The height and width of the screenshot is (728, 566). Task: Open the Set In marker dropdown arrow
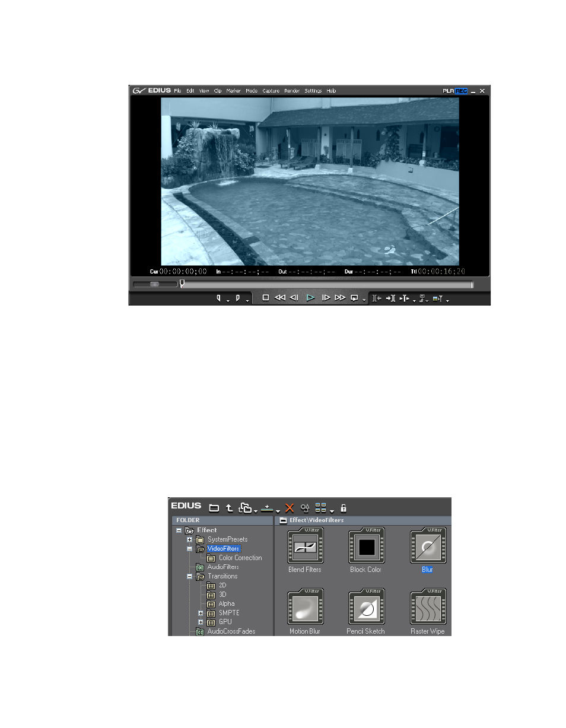(228, 301)
